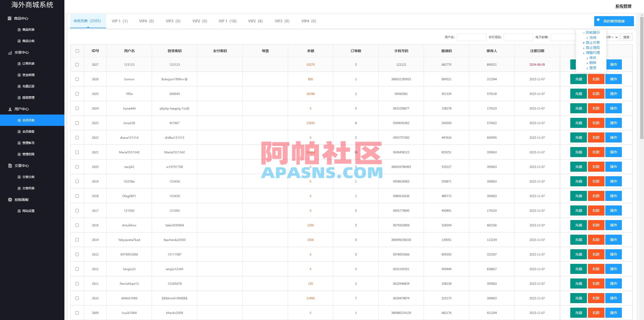Check the checkbox for user Somon
Screen dimensions: 644x320
[77, 79]
